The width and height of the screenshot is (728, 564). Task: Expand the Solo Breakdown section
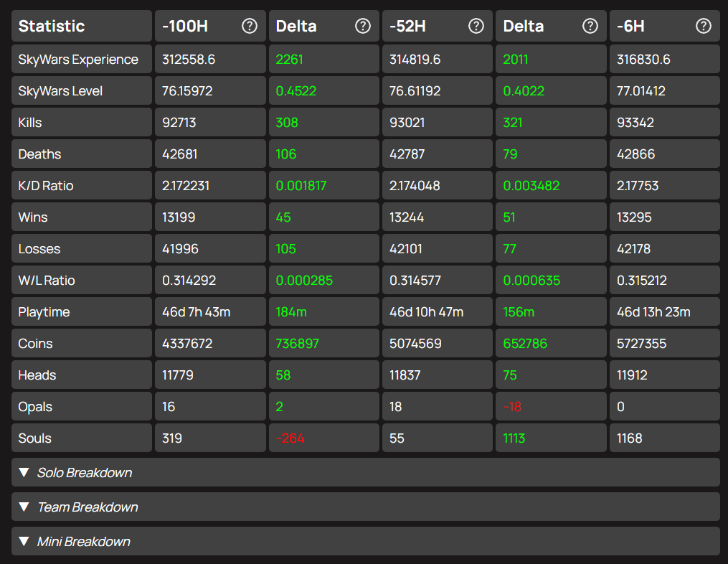(x=365, y=472)
